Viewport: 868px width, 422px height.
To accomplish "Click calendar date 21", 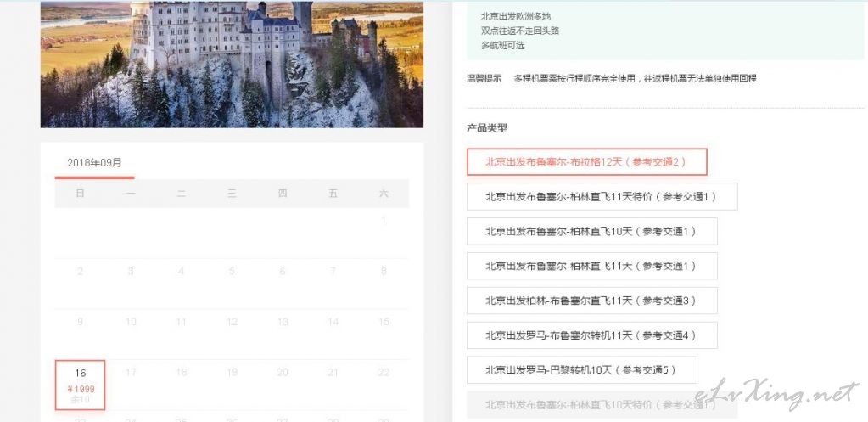I will (x=333, y=373).
